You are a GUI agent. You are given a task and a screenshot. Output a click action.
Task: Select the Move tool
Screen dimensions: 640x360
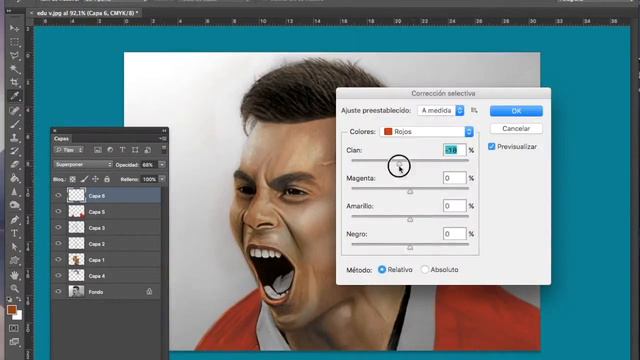click(14, 28)
